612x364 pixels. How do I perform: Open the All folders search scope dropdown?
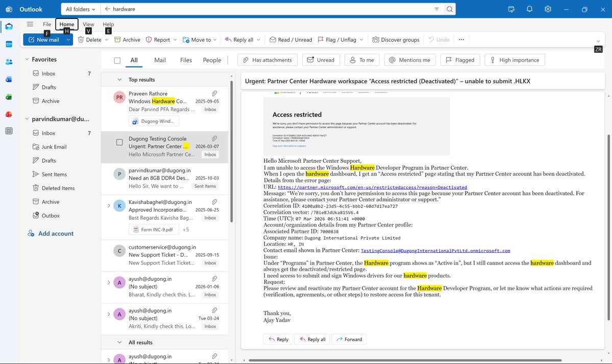pyautogui.click(x=81, y=9)
